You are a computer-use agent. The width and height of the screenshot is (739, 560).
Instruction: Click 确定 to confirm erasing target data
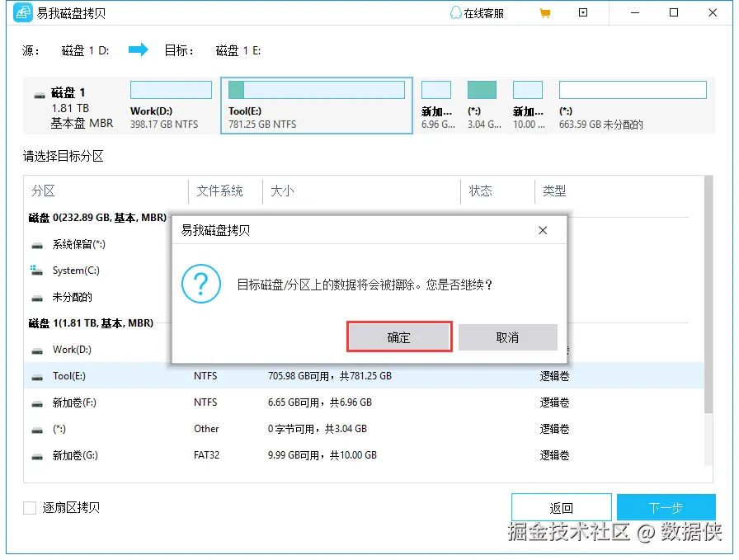point(399,336)
